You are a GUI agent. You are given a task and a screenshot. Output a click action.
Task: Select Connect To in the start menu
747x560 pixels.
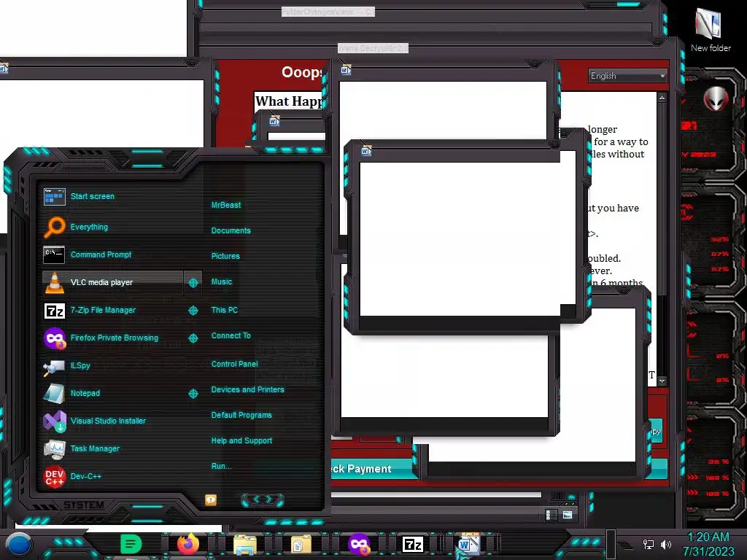(x=231, y=335)
